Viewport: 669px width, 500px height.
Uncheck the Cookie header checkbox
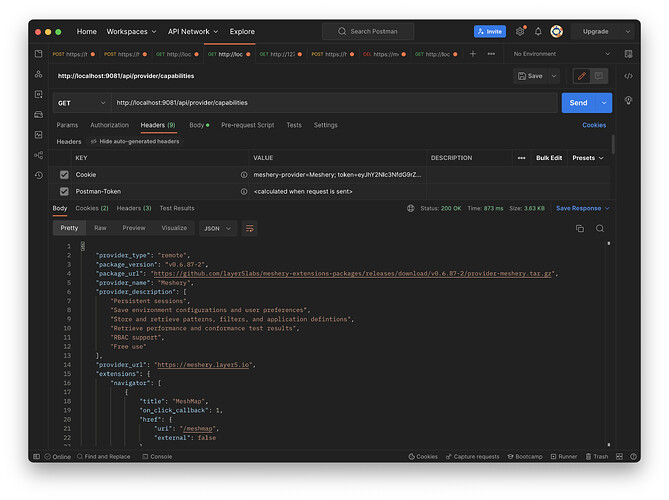[x=64, y=174]
